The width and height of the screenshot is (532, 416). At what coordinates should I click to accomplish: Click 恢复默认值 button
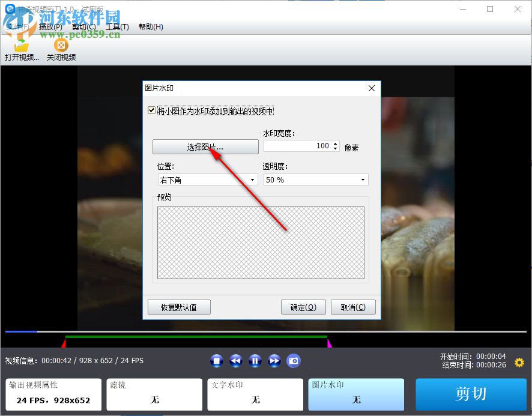click(179, 307)
